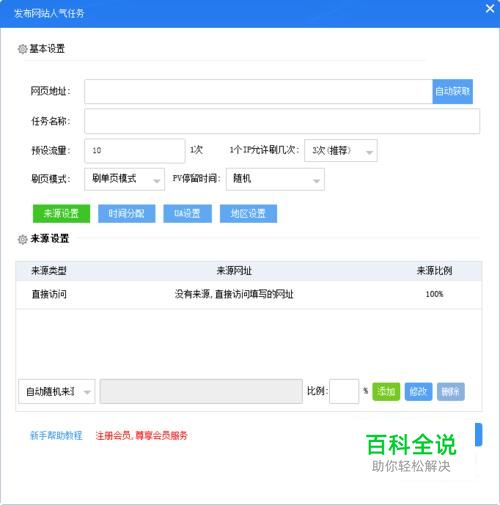Click the 自动获取 button
Viewport: 500px width, 505px height.
(x=452, y=91)
